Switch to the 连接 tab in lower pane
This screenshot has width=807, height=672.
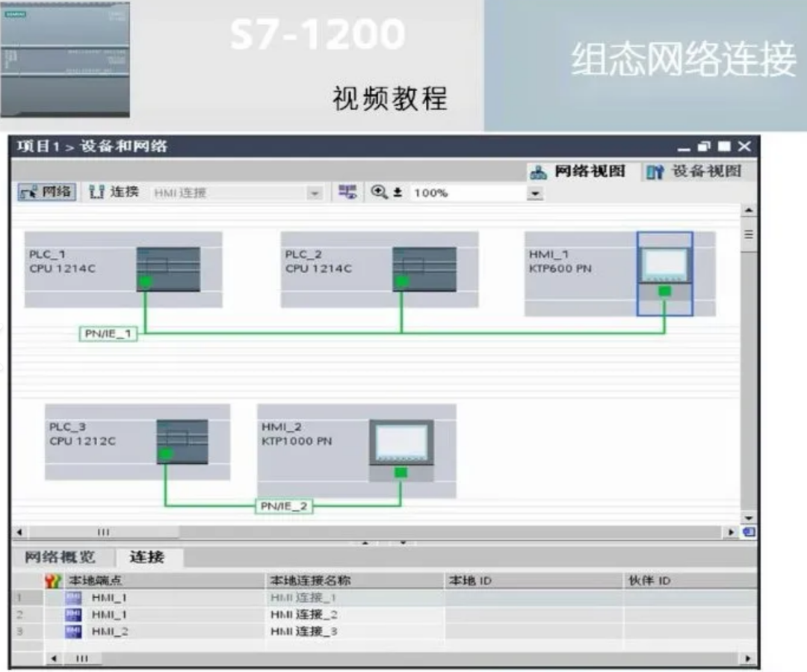tap(147, 557)
